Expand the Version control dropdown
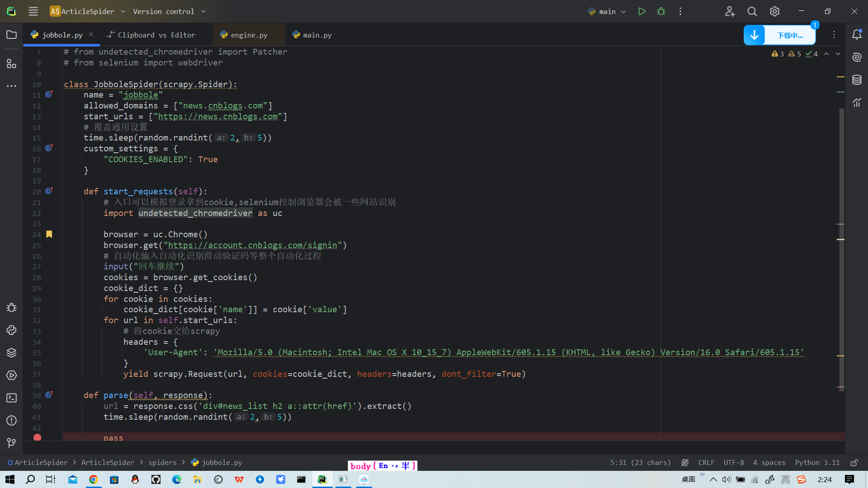This screenshot has height=488, width=868. coord(169,11)
